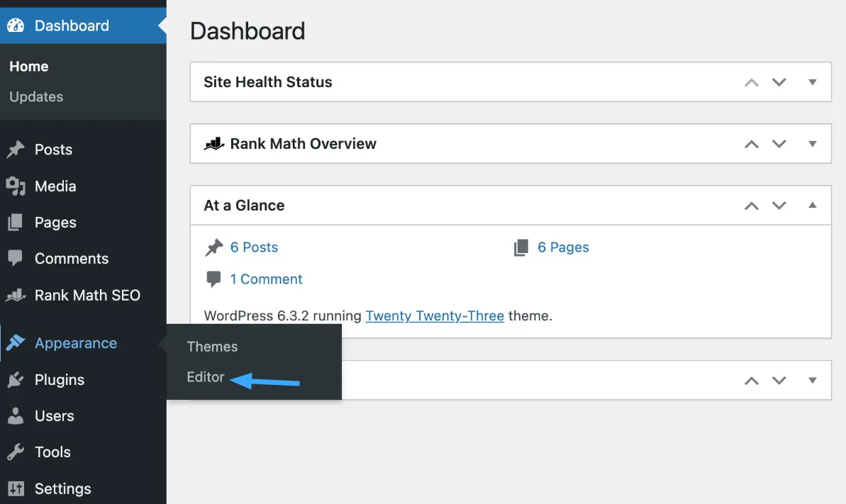Click the Comments speech bubble icon
The width and height of the screenshot is (846, 504).
coord(15,259)
